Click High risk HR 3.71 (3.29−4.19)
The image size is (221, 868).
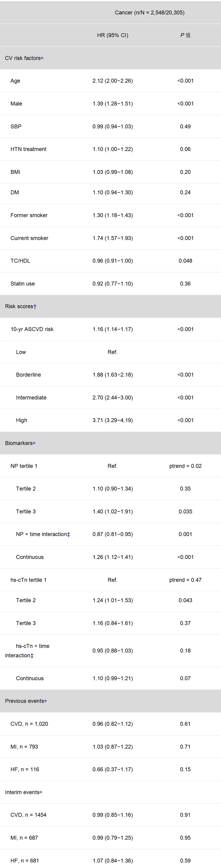pos(112,420)
